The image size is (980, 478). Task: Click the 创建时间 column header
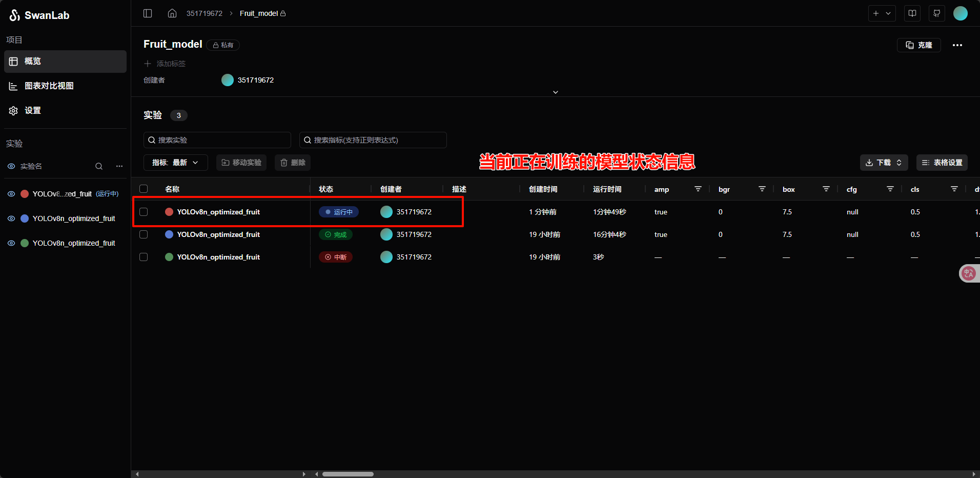click(543, 189)
